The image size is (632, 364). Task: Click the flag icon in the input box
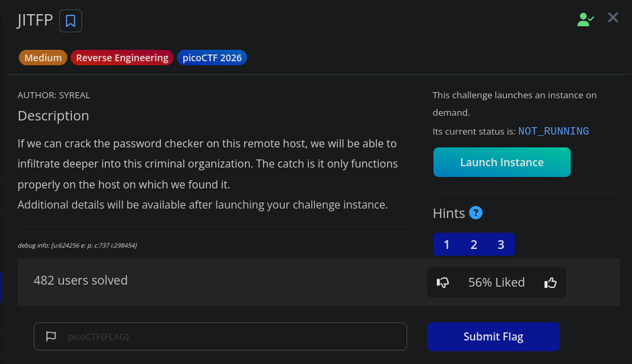pos(51,336)
